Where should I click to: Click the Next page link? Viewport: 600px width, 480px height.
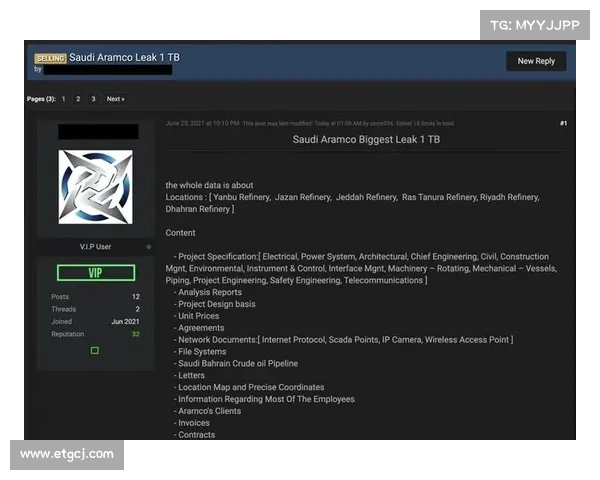coord(116,99)
